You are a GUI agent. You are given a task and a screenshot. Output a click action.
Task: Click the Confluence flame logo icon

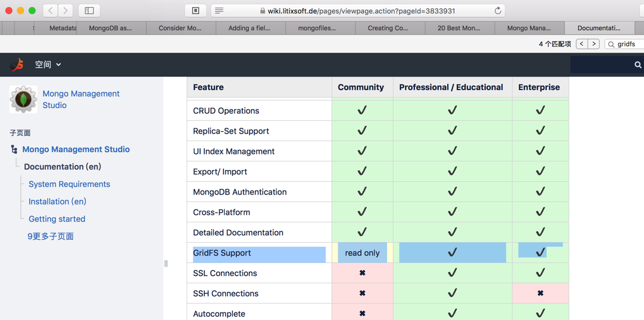[17, 64]
